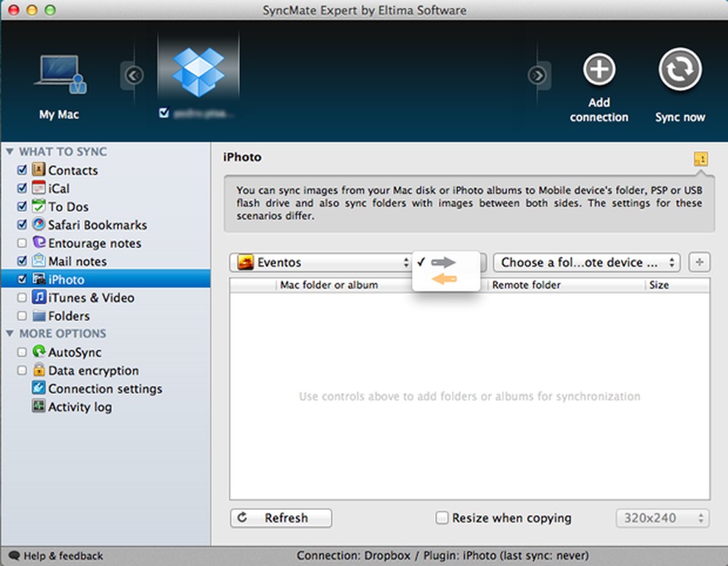The height and width of the screenshot is (566, 728).
Task: Open the 320x240 resize dropdown
Action: click(663, 518)
